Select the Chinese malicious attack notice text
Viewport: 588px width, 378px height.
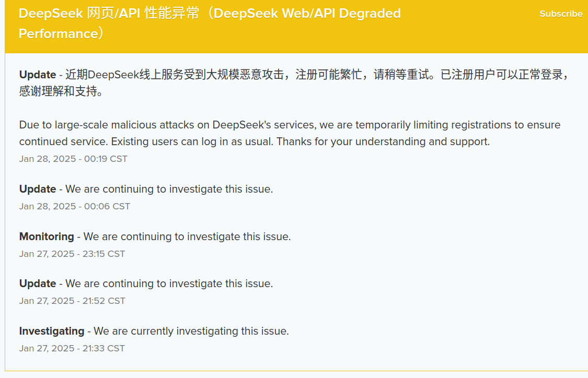pyautogui.click(x=295, y=83)
